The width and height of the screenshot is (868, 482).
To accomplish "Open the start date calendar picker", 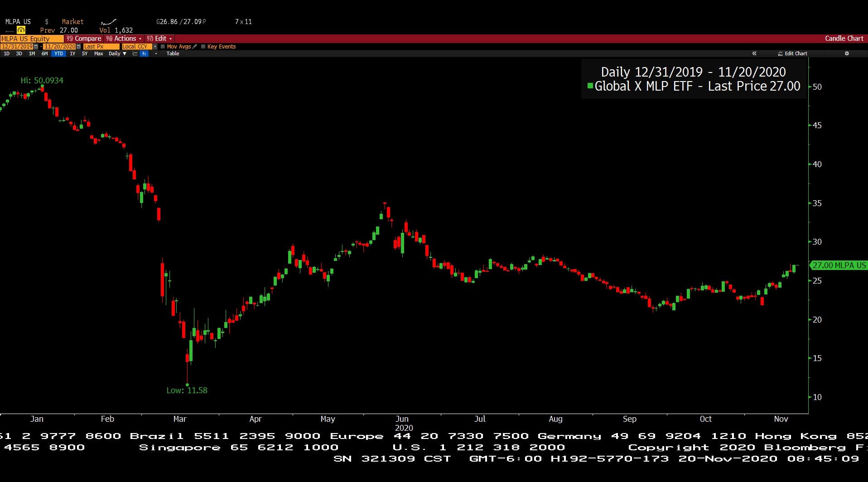I will 36,47.
